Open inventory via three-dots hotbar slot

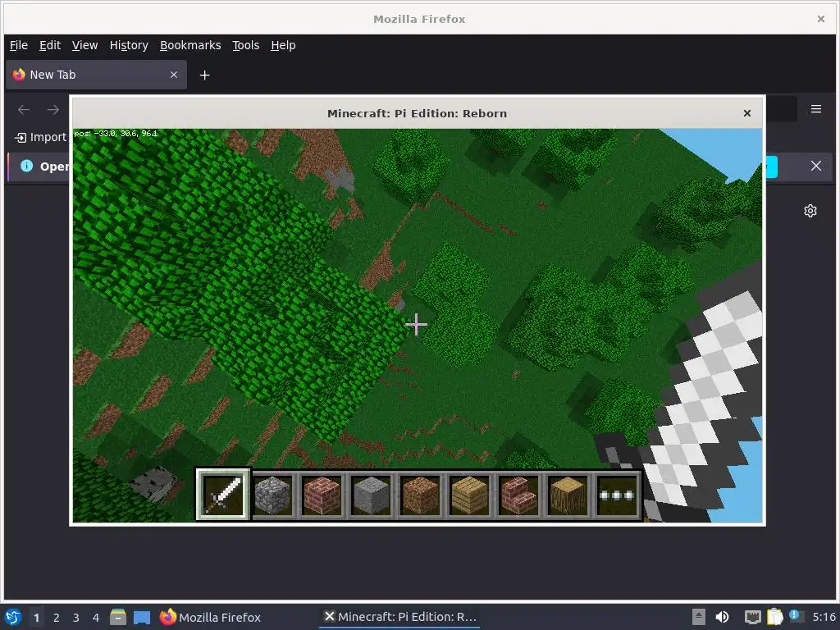[617, 495]
